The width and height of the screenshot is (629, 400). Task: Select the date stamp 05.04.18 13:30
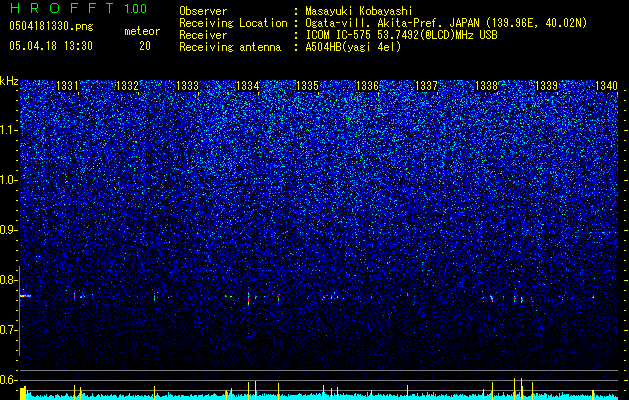[51, 46]
